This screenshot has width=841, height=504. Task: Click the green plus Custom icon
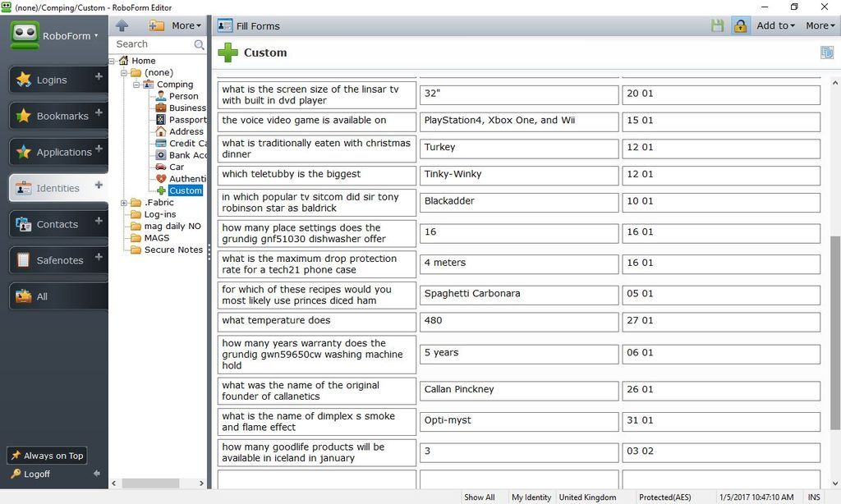(x=228, y=53)
